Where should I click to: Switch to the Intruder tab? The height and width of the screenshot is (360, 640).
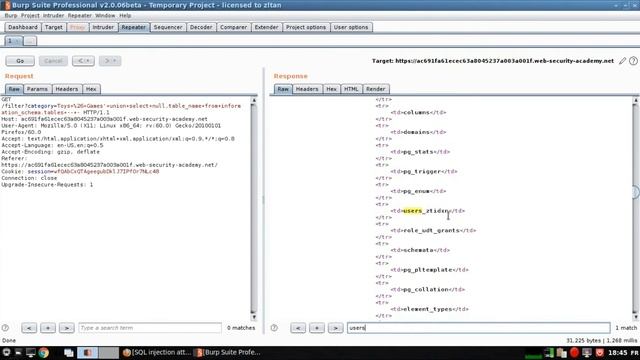[103, 27]
